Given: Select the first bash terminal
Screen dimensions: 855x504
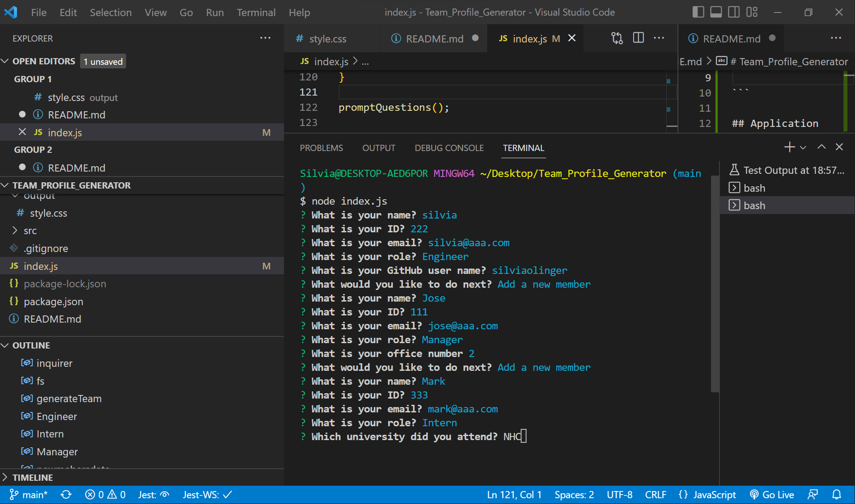Looking at the screenshot, I should (787, 188).
